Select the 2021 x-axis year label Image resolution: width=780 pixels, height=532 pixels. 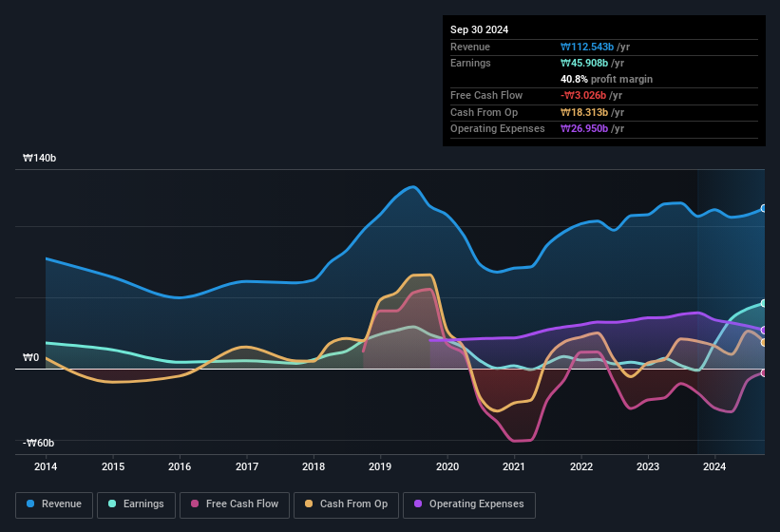[x=514, y=466]
